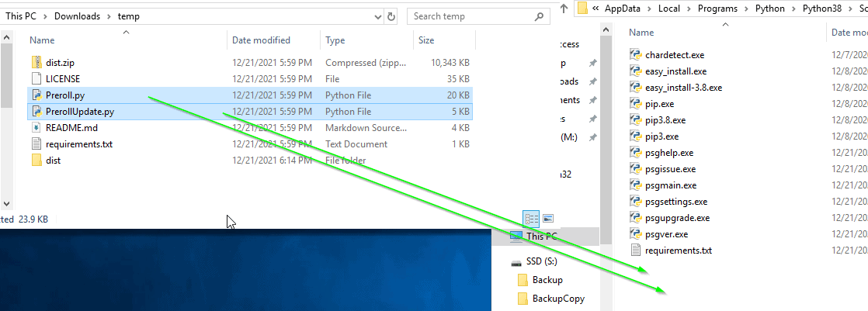Click the Markdown Source type cell
Viewport: 868px width, 311px height.
tap(366, 128)
